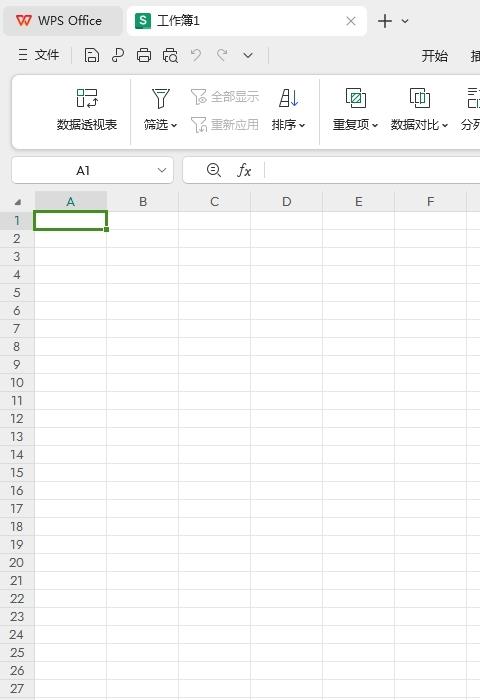Click the WPS Office home tab

tap(63, 21)
